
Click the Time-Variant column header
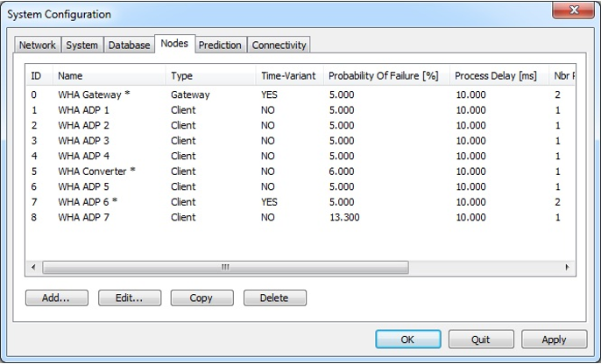[287, 76]
